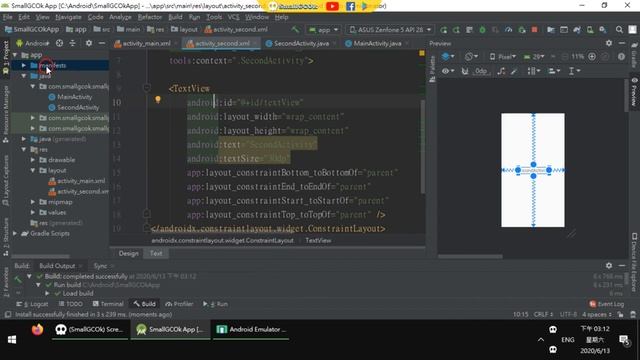Viewport: 640px width, 360px height.
Task: Toggle autoconnect magnet icon in preview
Action: pos(464,71)
